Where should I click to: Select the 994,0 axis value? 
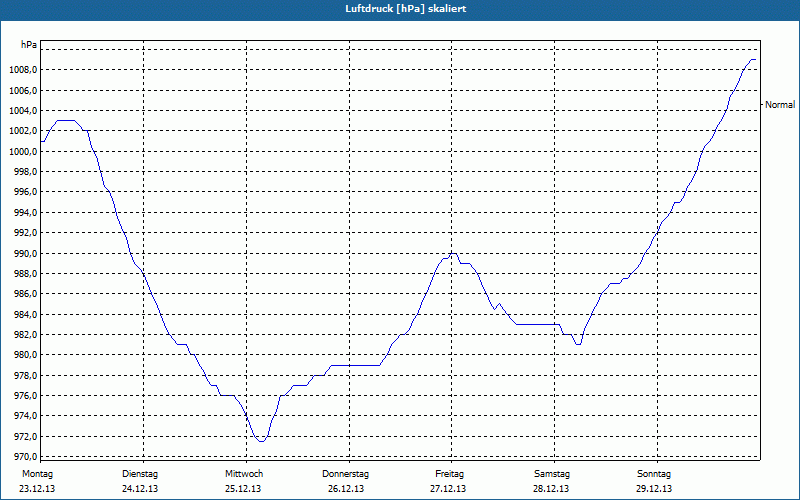point(25,212)
